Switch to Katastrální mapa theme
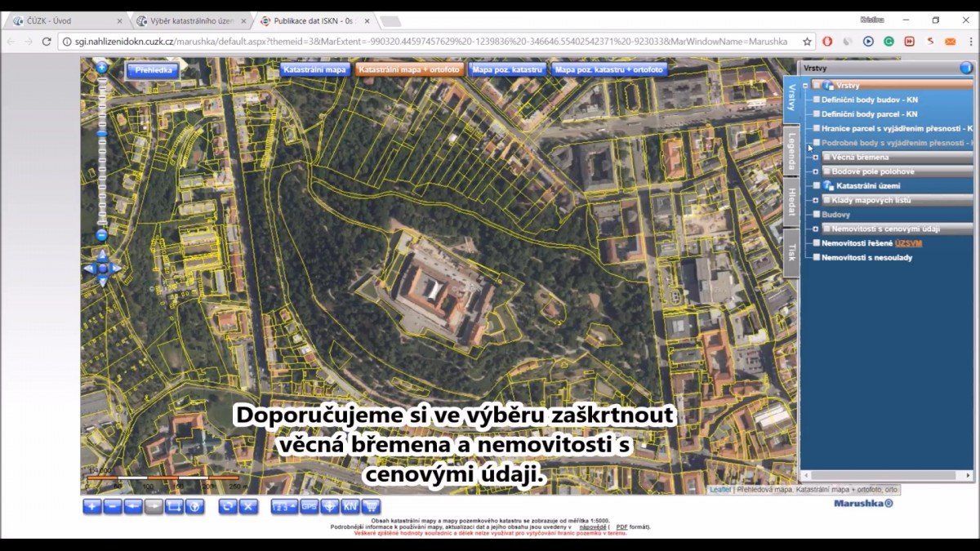Image resolution: width=980 pixels, height=551 pixels. pos(315,70)
